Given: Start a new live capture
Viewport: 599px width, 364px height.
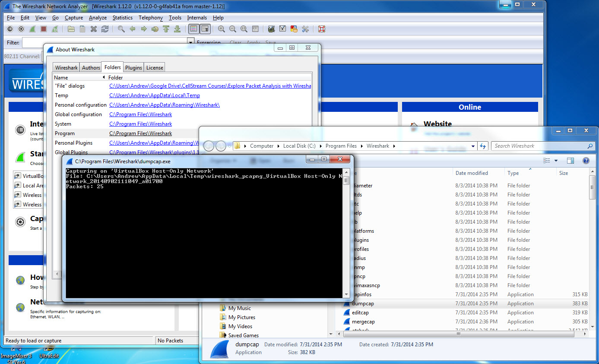Looking at the screenshot, I should coord(32,29).
